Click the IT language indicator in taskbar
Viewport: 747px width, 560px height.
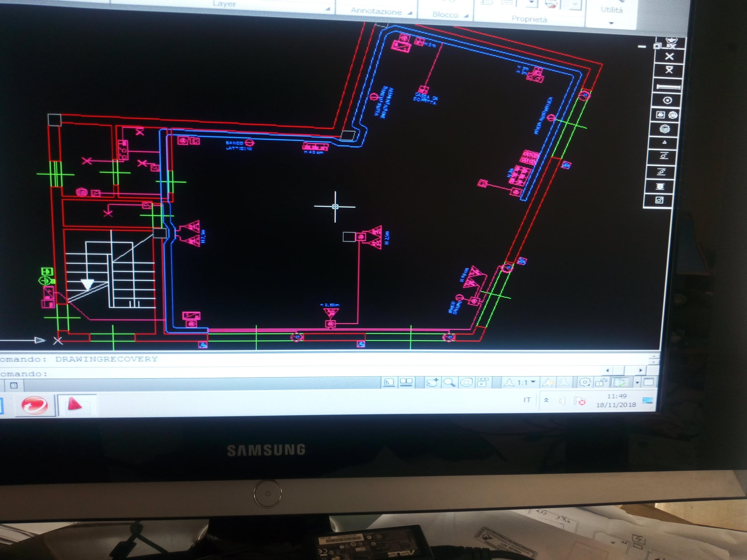click(x=527, y=400)
